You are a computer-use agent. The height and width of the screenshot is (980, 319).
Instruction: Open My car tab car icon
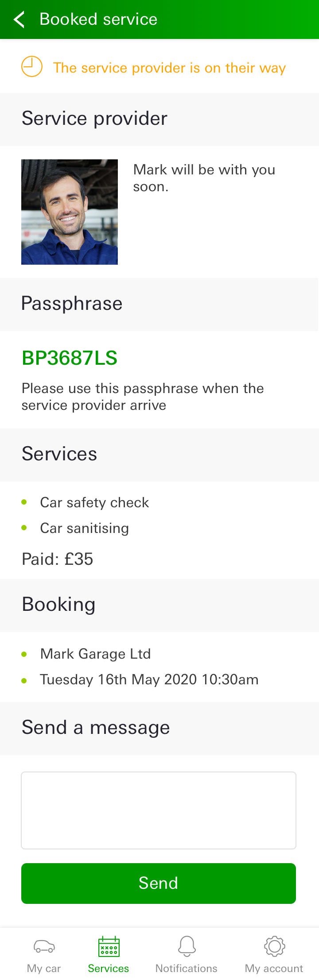[x=44, y=946]
